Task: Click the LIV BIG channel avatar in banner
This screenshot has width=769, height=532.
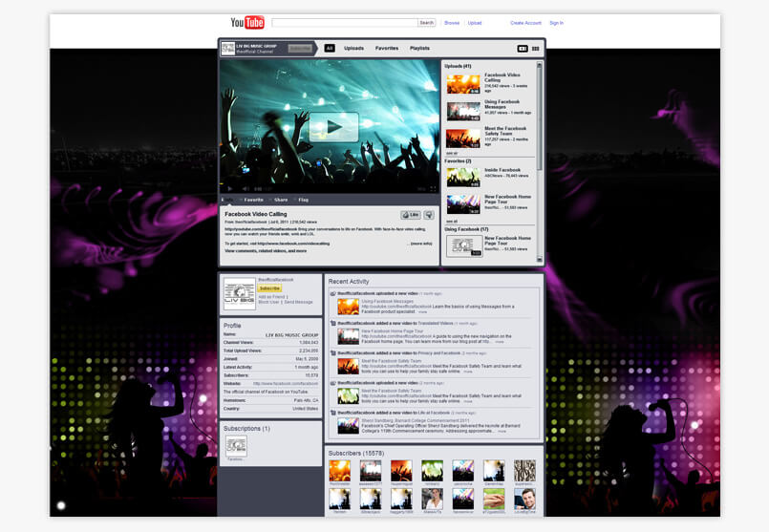Action: [227, 48]
